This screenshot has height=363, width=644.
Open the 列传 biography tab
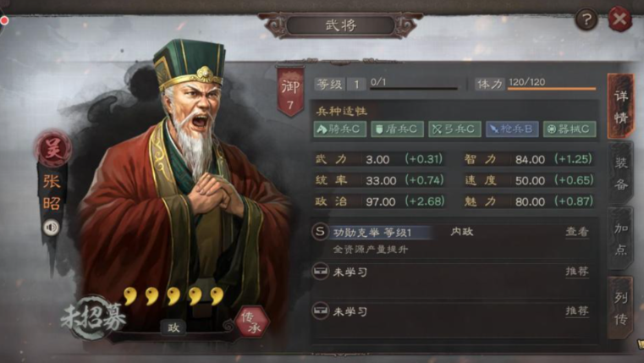tap(620, 308)
